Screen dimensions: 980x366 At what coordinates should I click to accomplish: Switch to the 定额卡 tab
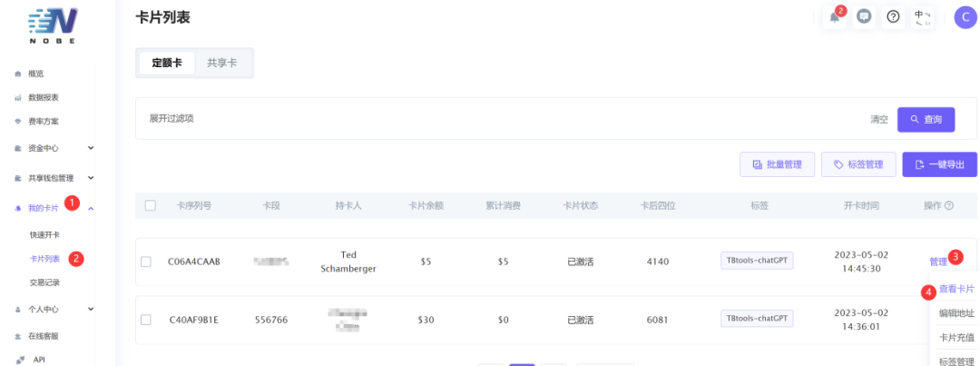click(x=167, y=64)
